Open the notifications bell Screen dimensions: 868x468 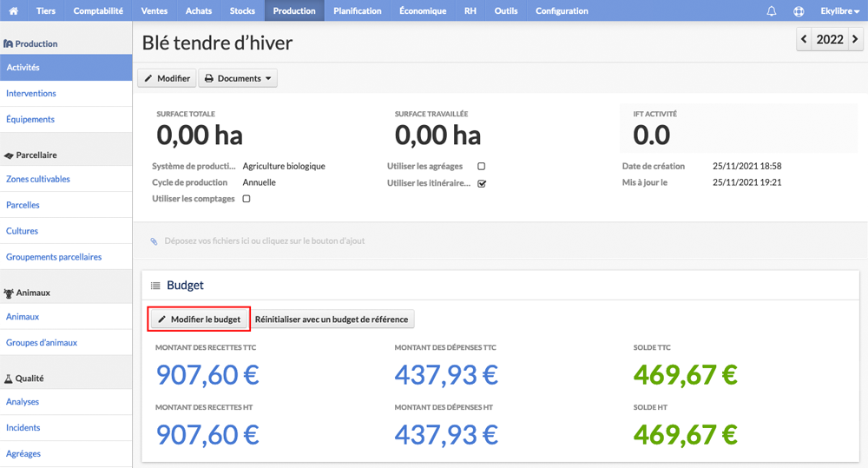coord(771,10)
